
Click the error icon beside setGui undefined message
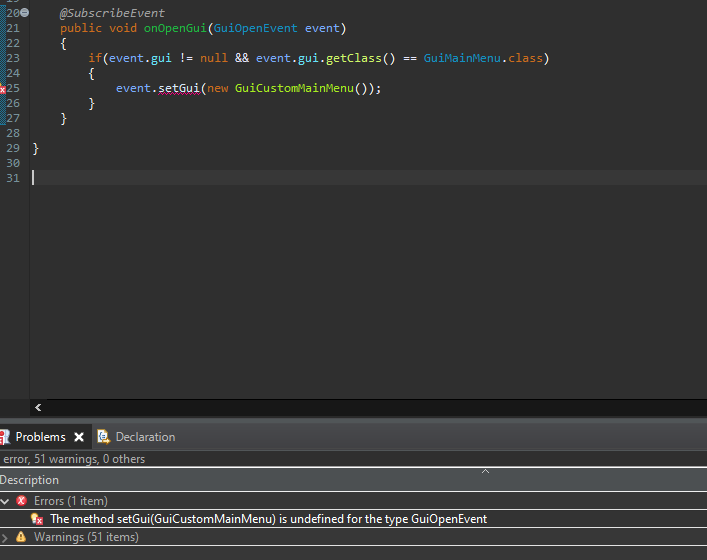coord(37,519)
